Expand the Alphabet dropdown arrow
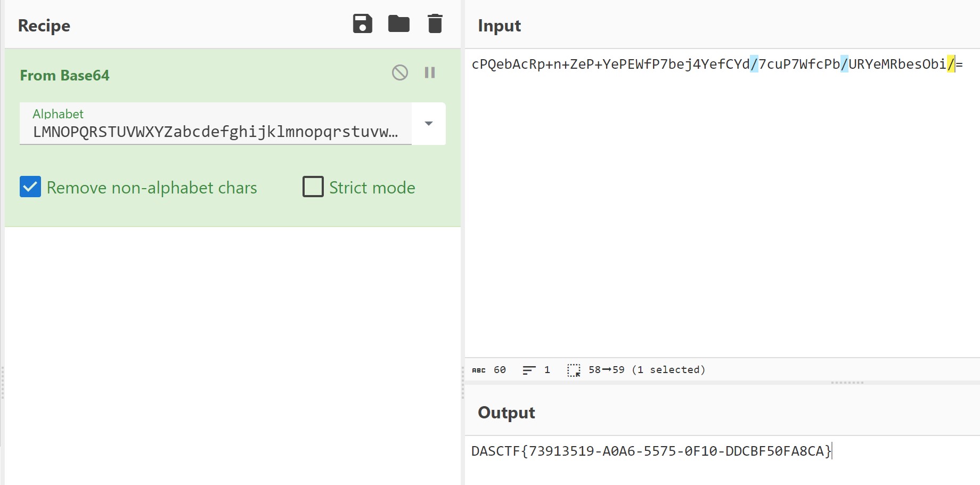 [429, 124]
